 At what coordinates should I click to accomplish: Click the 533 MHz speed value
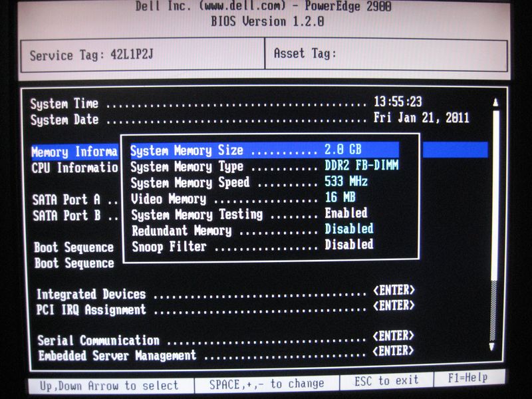346,181
